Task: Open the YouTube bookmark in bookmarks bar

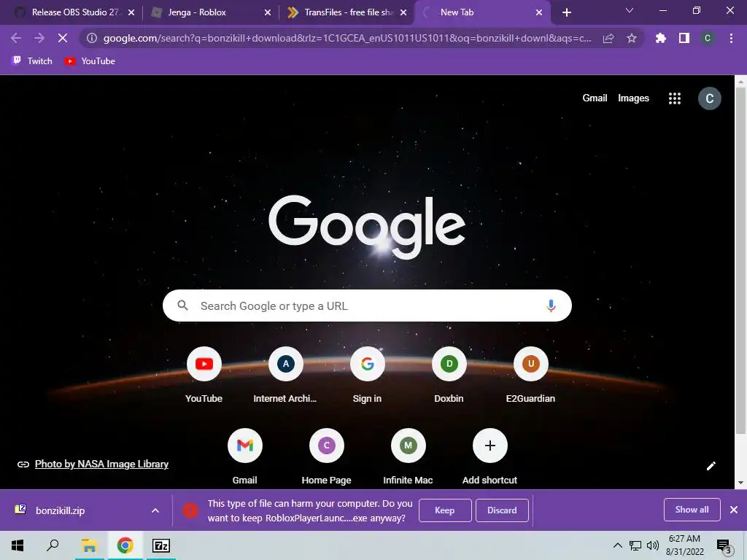Action: tap(90, 61)
